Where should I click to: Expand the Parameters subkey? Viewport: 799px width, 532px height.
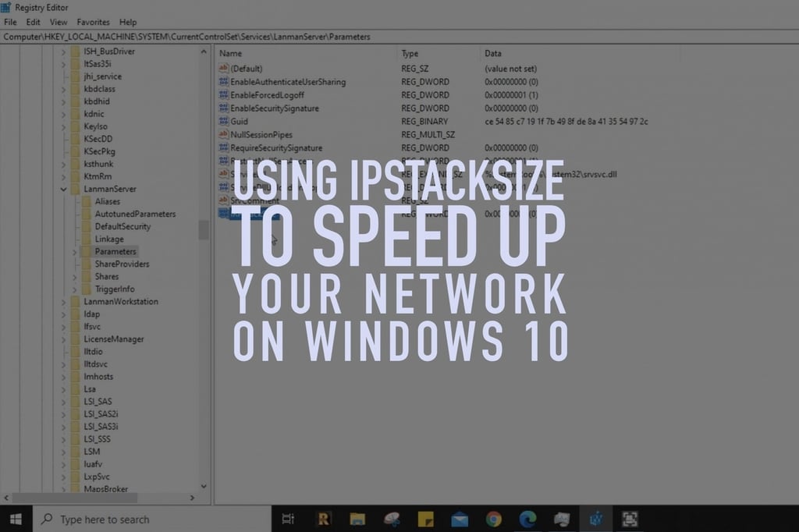[x=74, y=252]
